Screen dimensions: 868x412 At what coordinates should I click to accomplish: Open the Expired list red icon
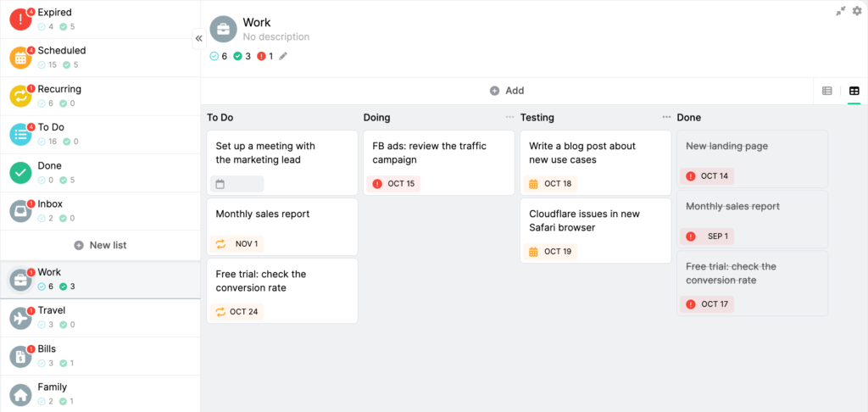20,19
